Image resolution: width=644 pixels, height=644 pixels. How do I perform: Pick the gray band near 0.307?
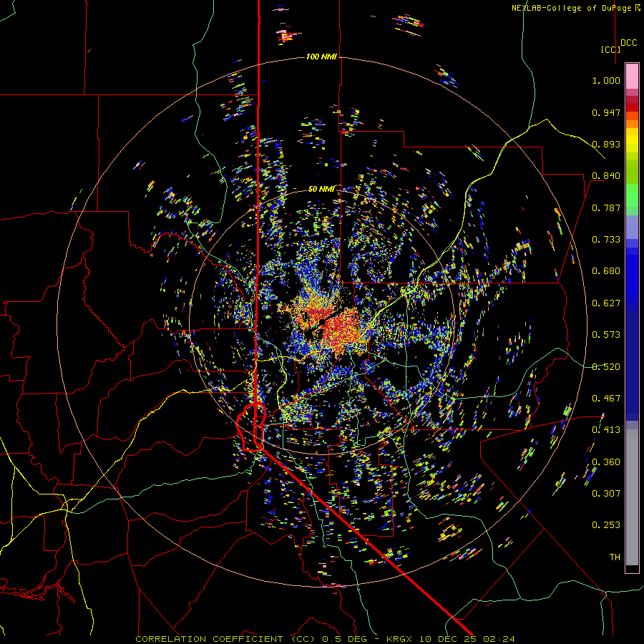[632, 501]
